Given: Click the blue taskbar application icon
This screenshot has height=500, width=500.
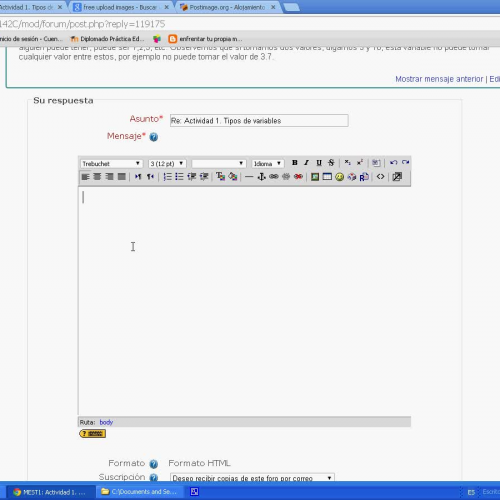Looking at the screenshot, I should 194,492.
